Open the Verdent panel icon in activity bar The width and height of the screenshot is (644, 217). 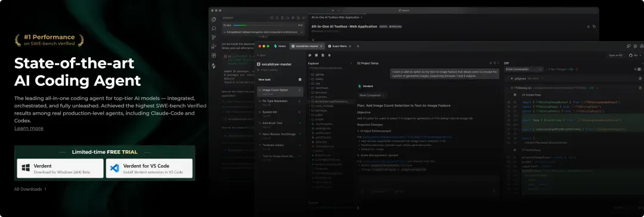click(213, 66)
